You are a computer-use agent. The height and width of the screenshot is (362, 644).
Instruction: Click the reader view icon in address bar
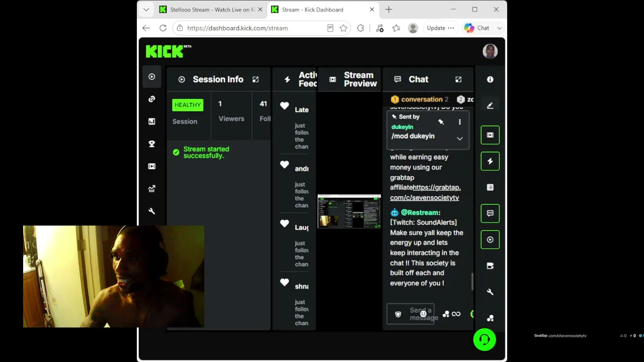pos(330,28)
